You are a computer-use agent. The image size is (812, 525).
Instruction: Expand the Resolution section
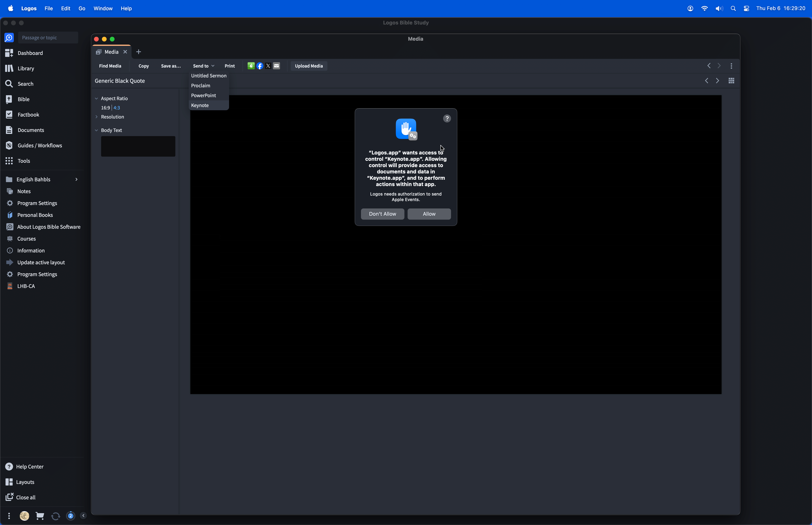[96, 117]
